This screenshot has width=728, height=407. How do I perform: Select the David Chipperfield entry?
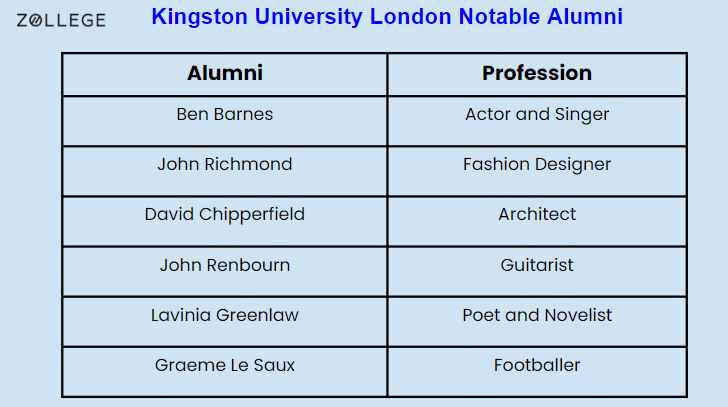pyautogui.click(x=225, y=215)
